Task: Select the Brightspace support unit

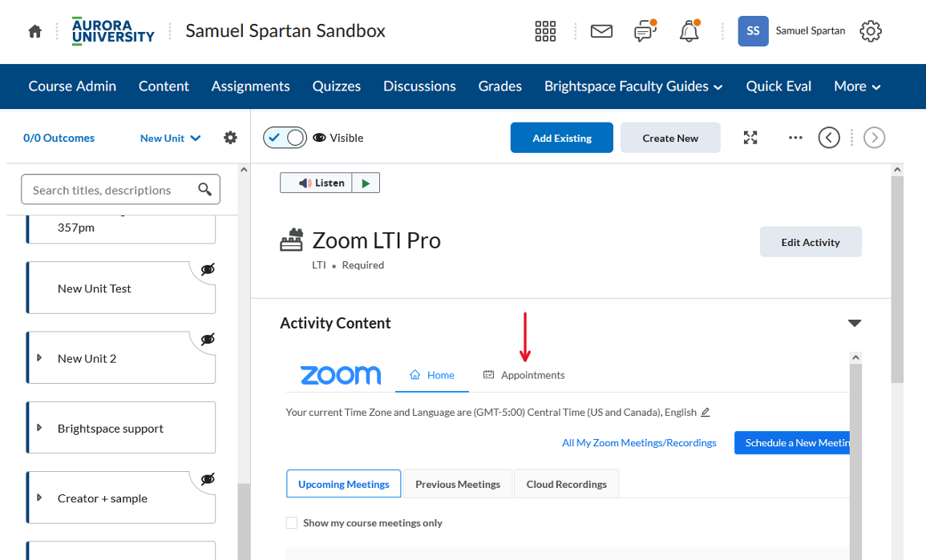Action: coord(121,428)
